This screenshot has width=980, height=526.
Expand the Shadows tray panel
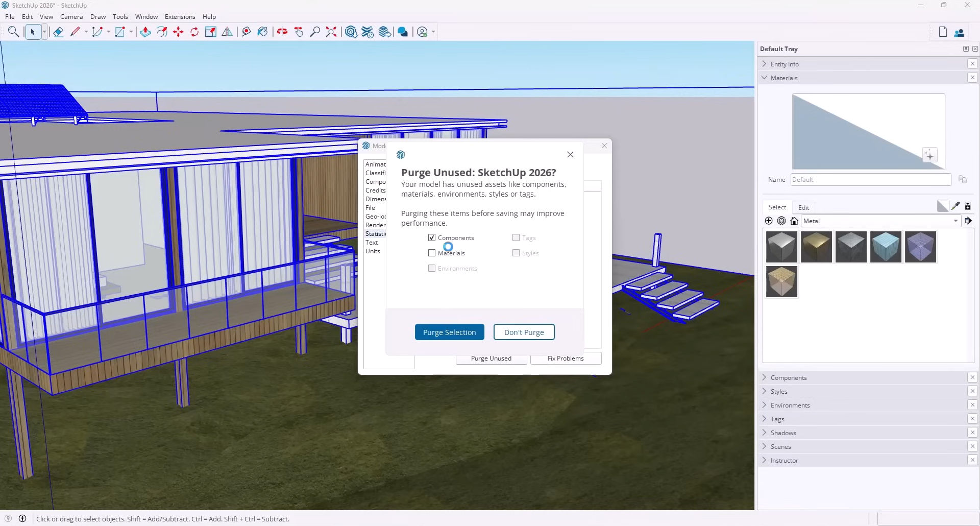pos(783,433)
